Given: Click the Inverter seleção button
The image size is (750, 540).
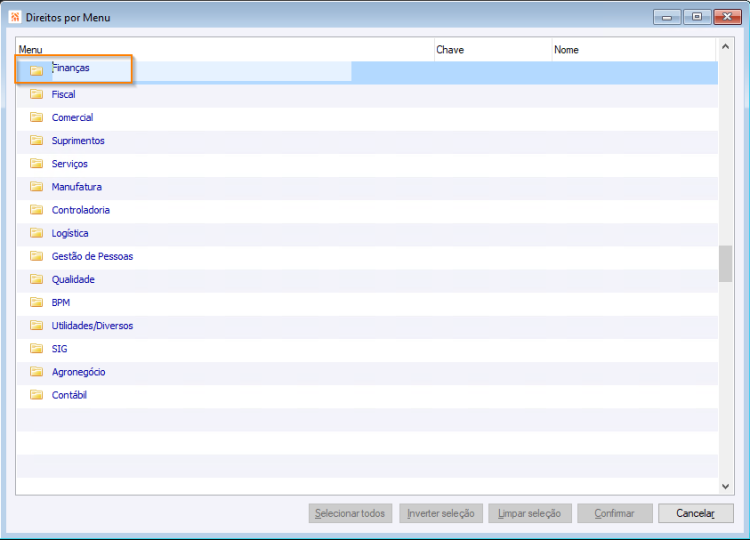Looking at the screenshot, I should 441,513.
